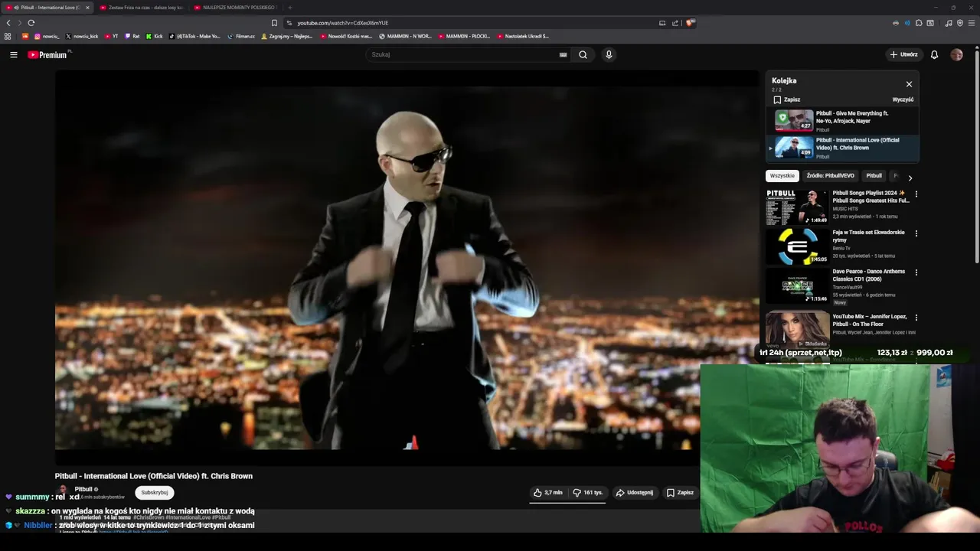Open Pitbull channel name link

[x=83, y=489]
